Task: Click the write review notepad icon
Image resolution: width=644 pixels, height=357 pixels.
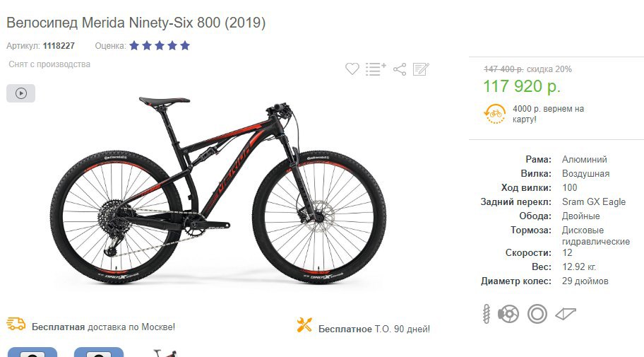Action: click(421, 69)
